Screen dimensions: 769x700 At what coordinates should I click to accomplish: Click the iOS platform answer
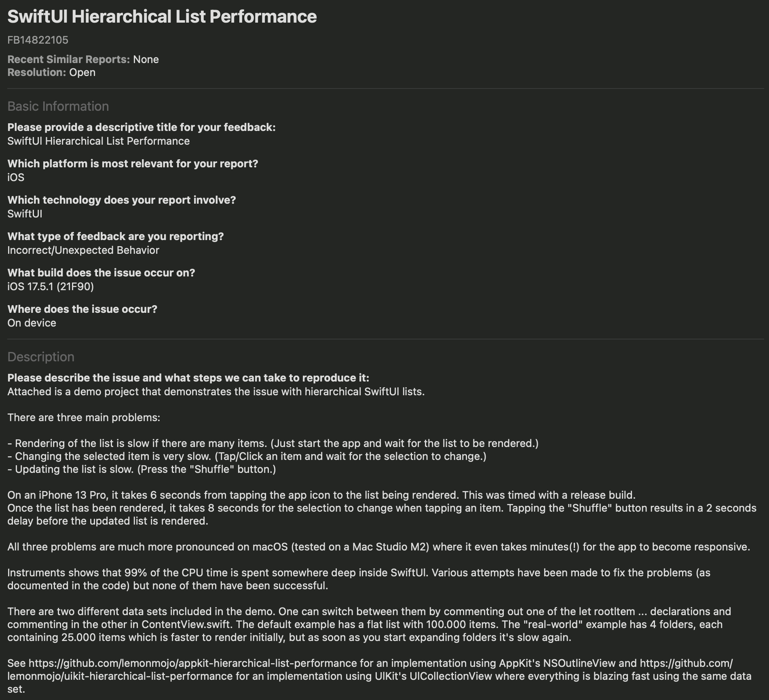tap(16, 177)
